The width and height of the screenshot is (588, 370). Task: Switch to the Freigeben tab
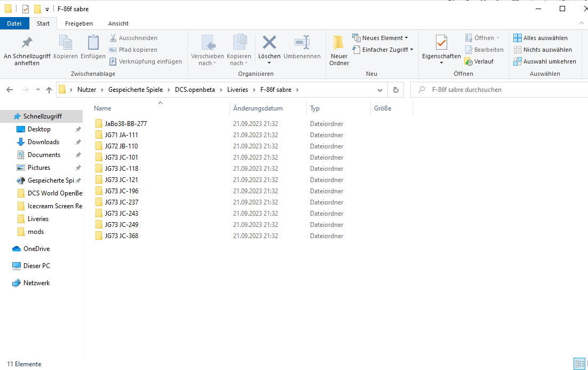[x=79, y=23]
